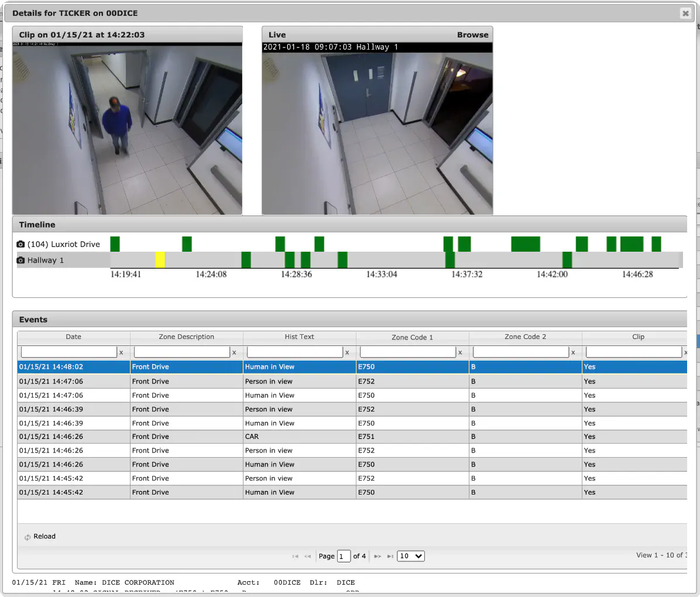Click camera icon next to Hallway 1
The image size is (700, 597).
20,260
